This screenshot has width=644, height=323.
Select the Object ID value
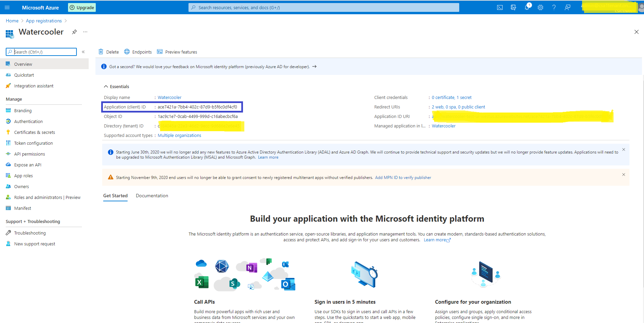[x=198, y=116]
